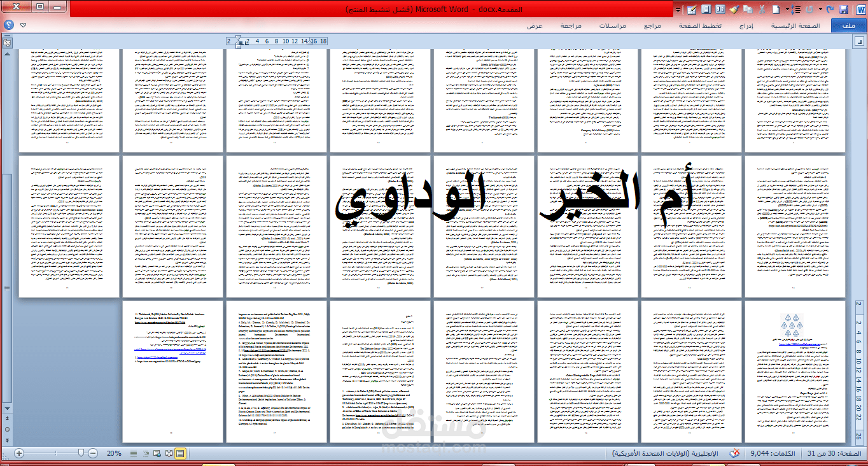The height and width of the screenshot is (466, 868).
Task: Switch to Web Layout view icon in the status bar
Action: tap(157, 453)
